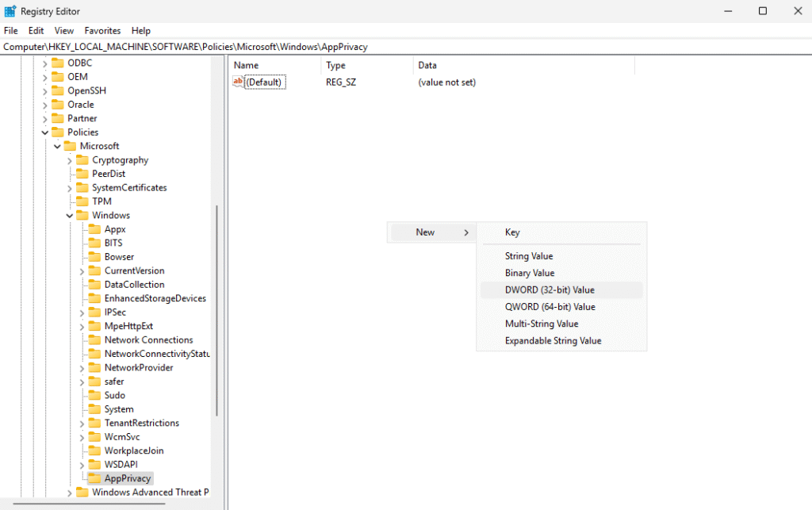Click the Cryptography folder icon
This screenshot has height=510, width=812.
click(x=82, y=160)
